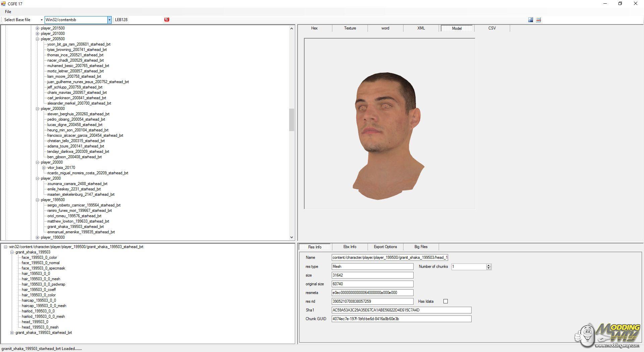644x352 pixels.
Task: Click the blue picture icon in toolbar
Action: [530, 20]
